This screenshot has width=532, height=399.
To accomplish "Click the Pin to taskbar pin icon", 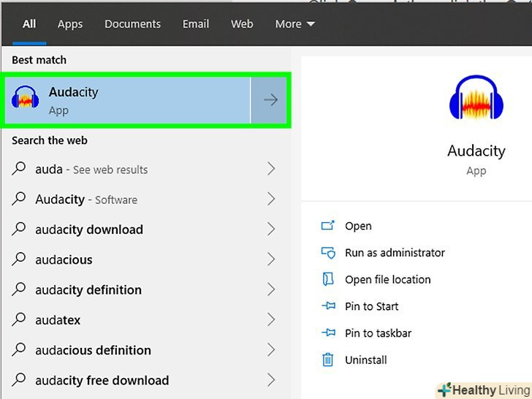I will click(x=327, y=333).
